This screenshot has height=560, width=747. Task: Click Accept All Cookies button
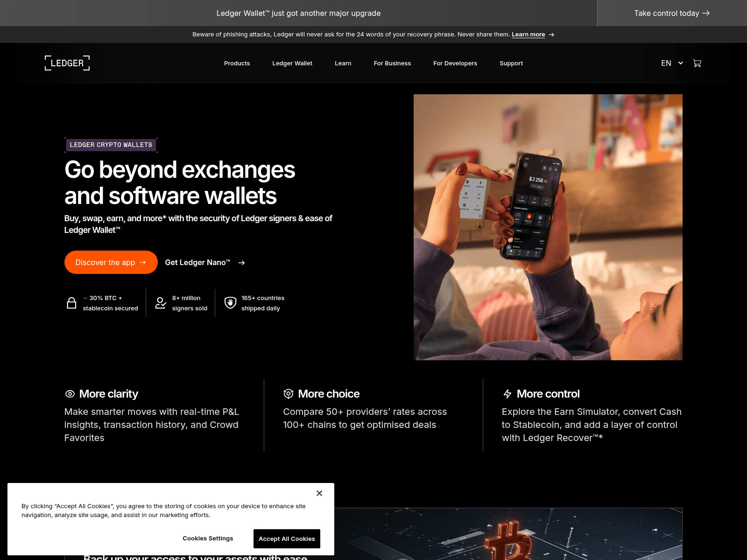[287, 539]
